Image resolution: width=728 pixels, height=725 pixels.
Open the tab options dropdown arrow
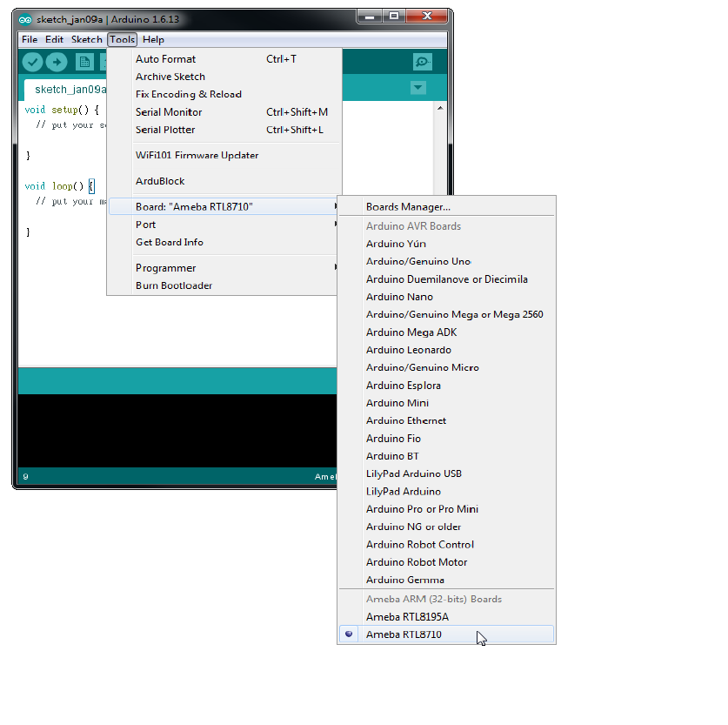coord(418,87)
